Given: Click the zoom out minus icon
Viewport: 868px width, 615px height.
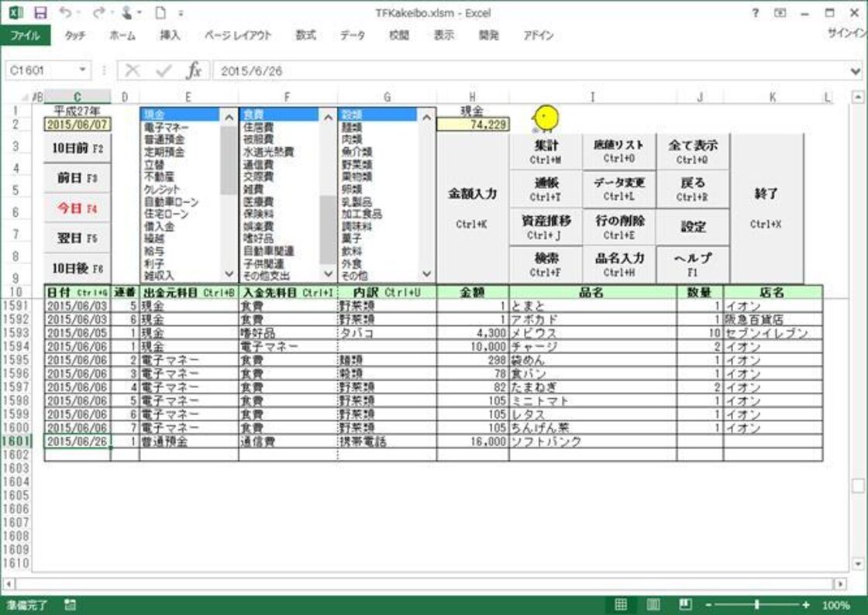Looking at the screenshot, I should point(708,605).
